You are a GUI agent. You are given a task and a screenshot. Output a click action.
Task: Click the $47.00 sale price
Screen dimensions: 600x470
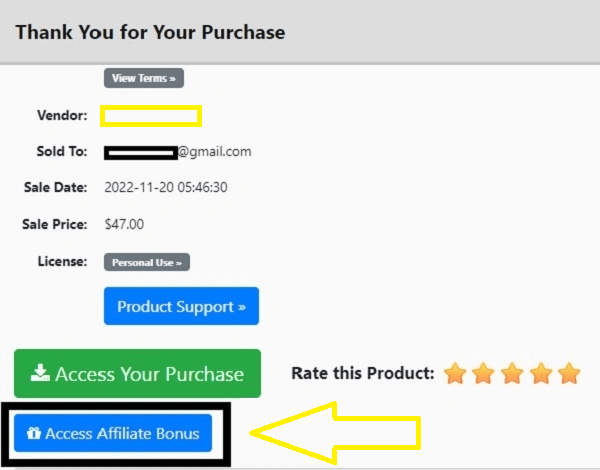click(x=124, y=224)
